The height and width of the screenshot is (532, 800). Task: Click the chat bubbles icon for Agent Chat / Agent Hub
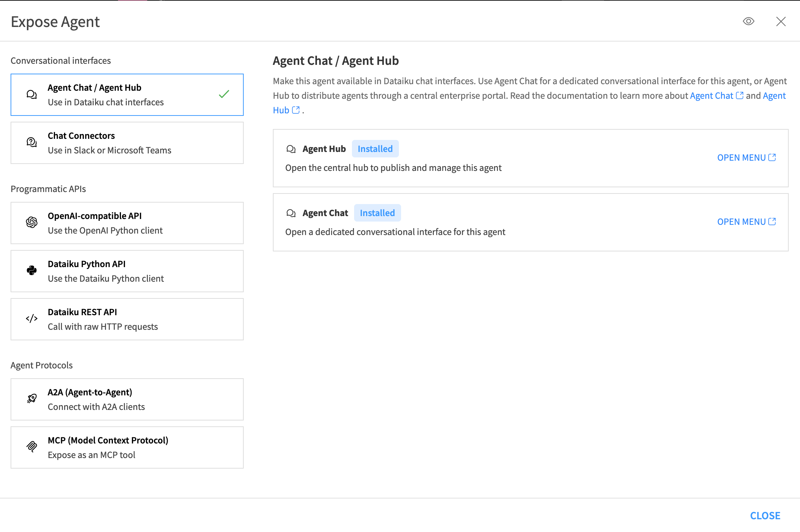(x=32, y=95)
